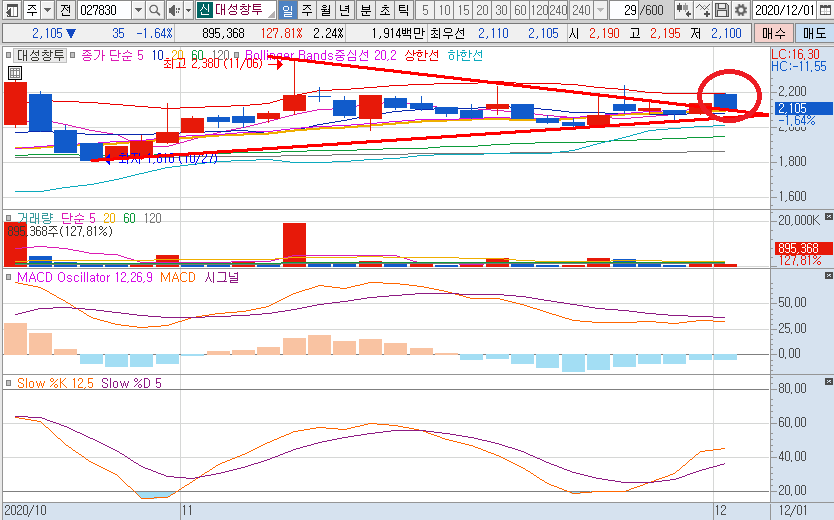Viewport: 834px width, 520px height.
Task: Toggle the 종가 단순 moving average marker
Action: tap(73, 55)
